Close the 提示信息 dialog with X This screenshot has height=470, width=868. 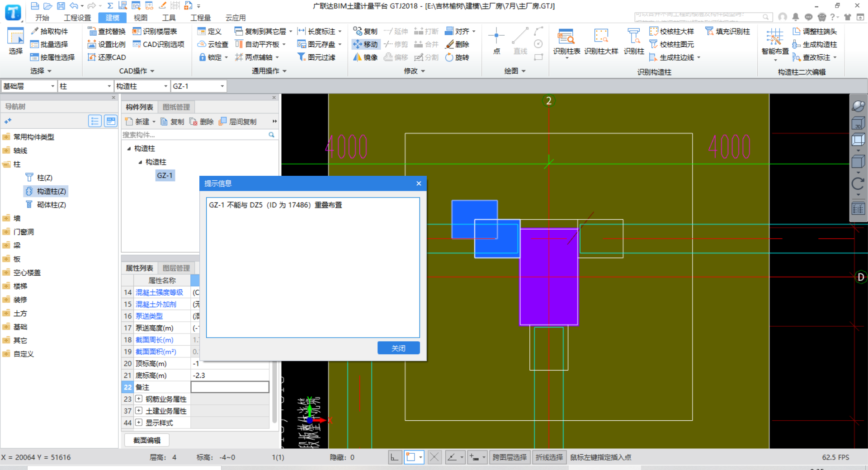click(419, 183)
